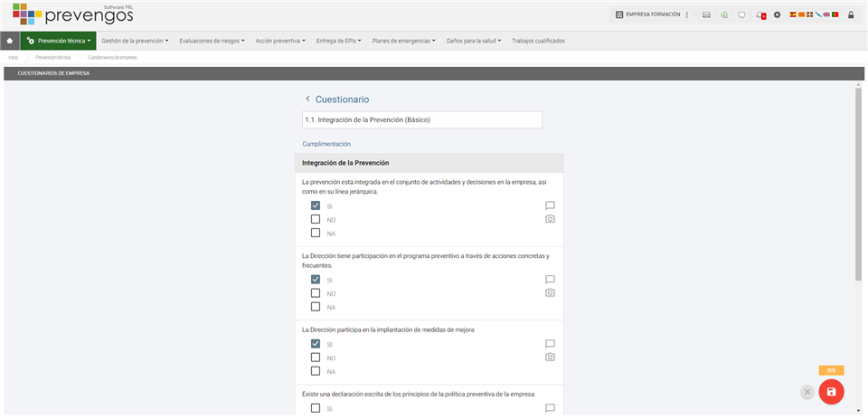
Task: Check NA for Dirección implanting improvement measures
Action: point(316,371)
